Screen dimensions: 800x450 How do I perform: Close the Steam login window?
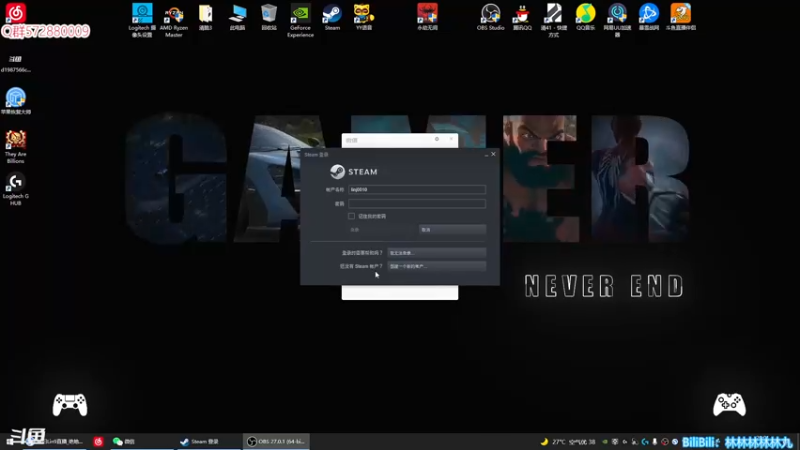point(493,154)
